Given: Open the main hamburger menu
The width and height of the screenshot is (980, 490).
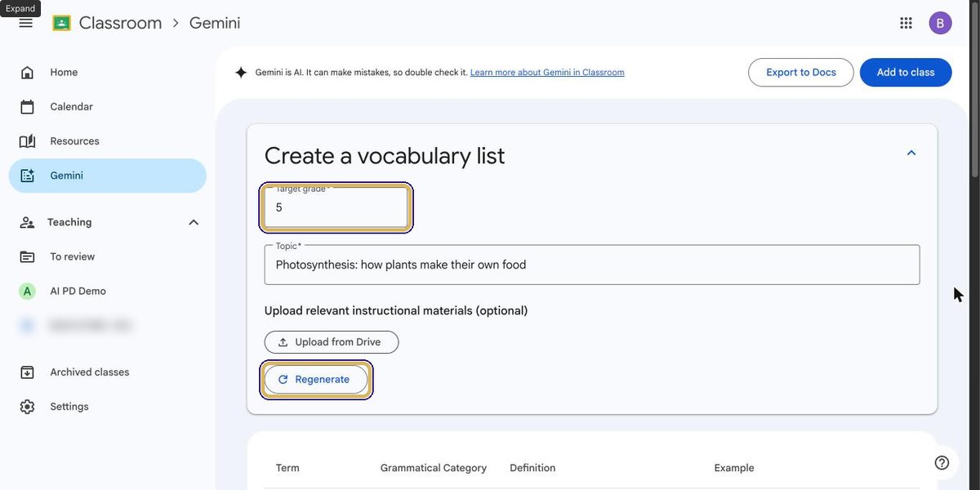Looking at the screenshot, I should coord(26,24).
